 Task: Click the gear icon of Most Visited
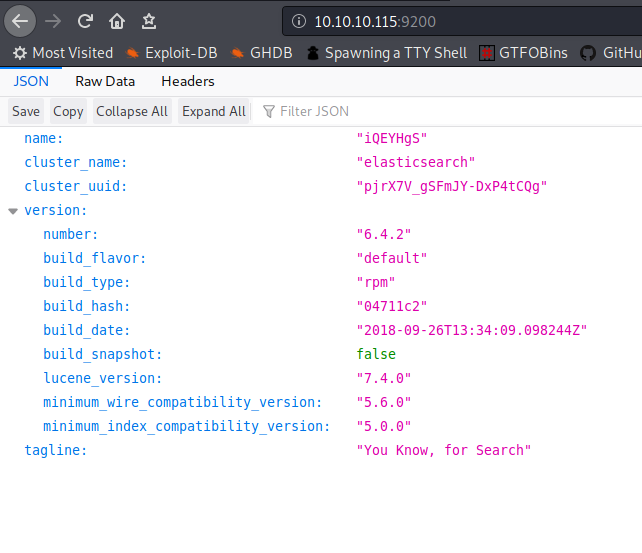[20, 53]
